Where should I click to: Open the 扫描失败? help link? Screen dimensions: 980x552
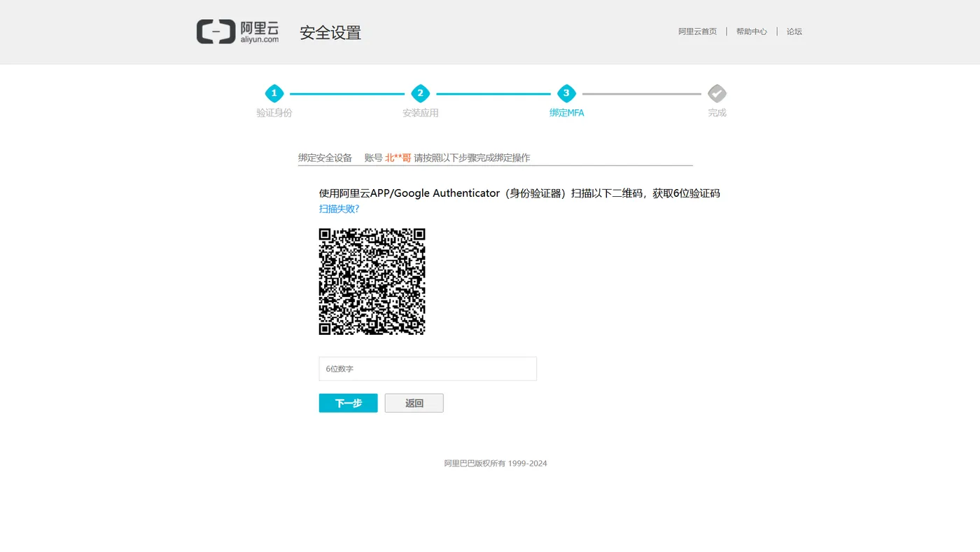339,209
